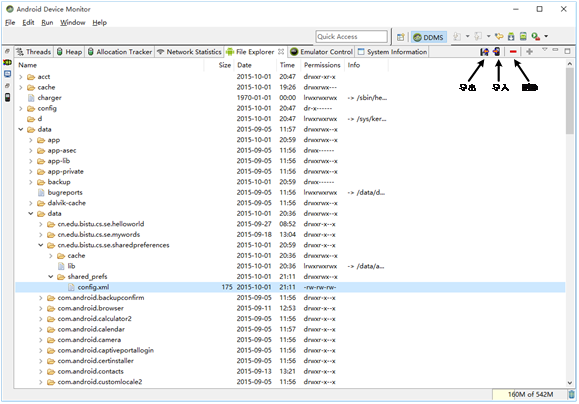
Task: Click the Android Virtual Device Manager icon
Action: click(x=523, y=36)
